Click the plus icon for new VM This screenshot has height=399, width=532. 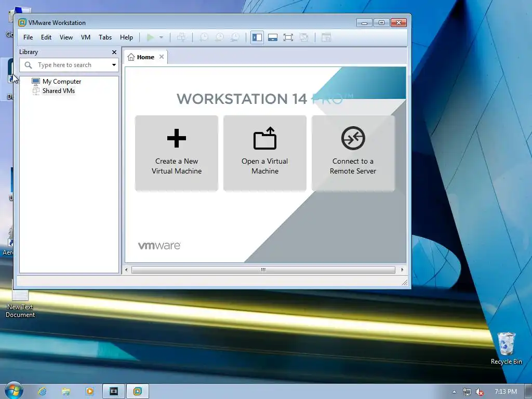coord(177,138)
